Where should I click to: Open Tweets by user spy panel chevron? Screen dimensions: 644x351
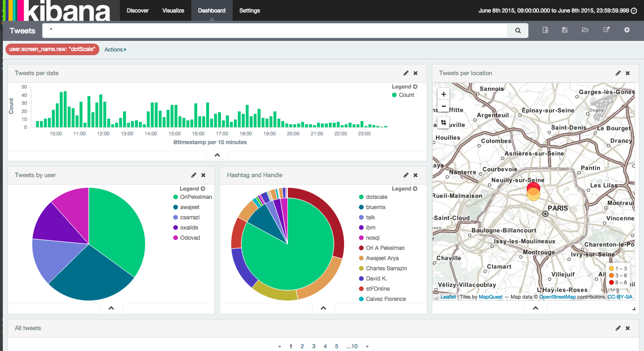[x=111, y=308]
